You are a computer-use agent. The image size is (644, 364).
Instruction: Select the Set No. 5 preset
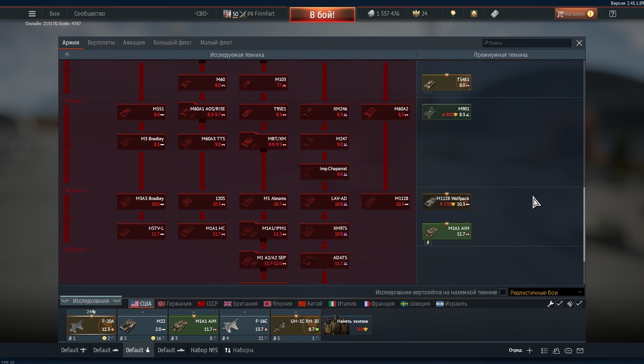204,350
